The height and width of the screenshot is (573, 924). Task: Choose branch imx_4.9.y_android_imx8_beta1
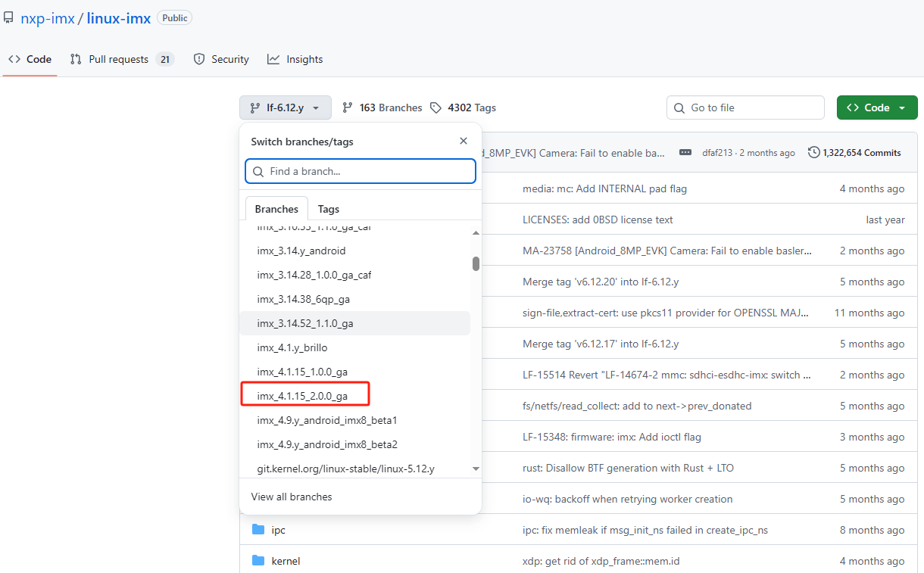[354, 420]
